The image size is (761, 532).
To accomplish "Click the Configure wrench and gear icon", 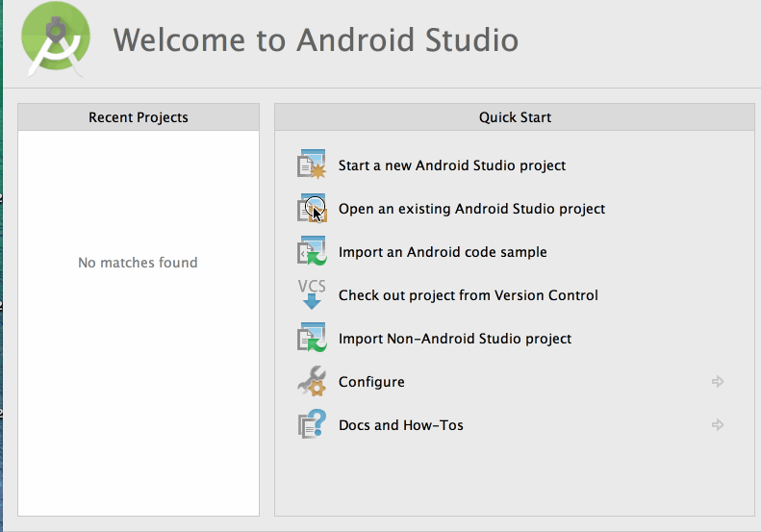I will 312,382.
